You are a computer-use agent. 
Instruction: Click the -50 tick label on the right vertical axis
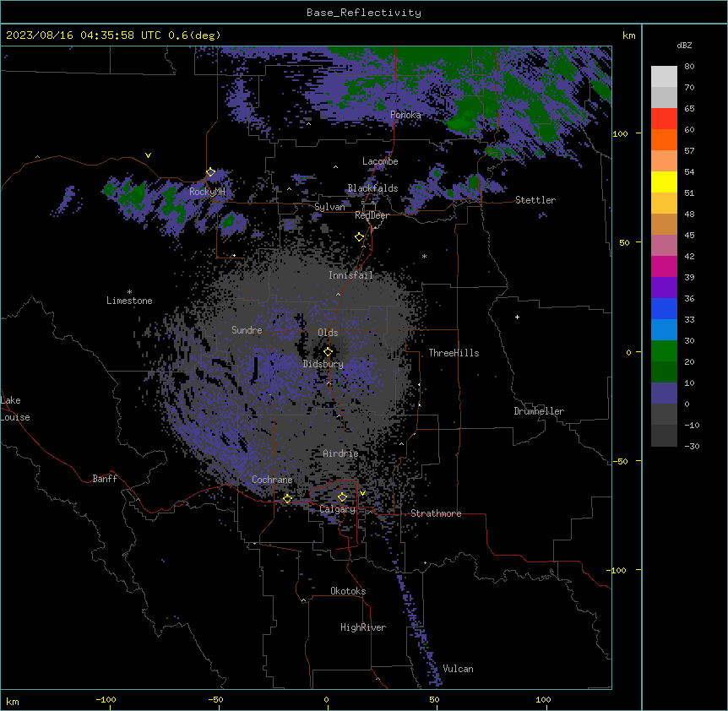point(620,461)
